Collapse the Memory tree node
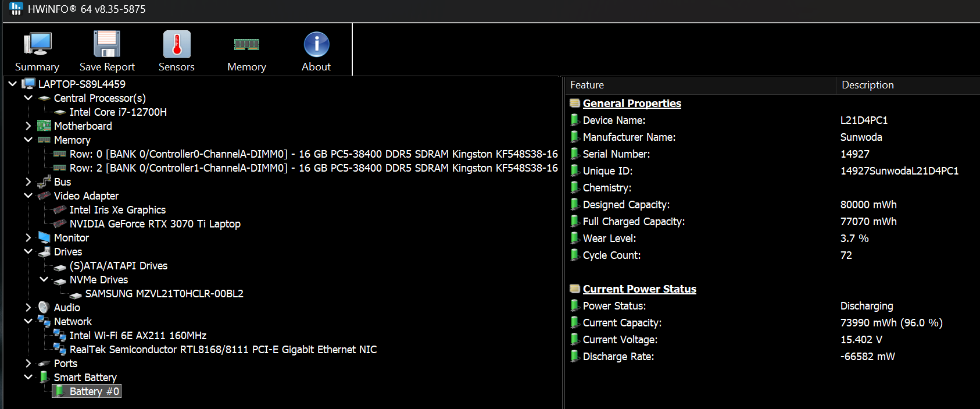This screenshot has width=980, height=409. click(28, 140)
